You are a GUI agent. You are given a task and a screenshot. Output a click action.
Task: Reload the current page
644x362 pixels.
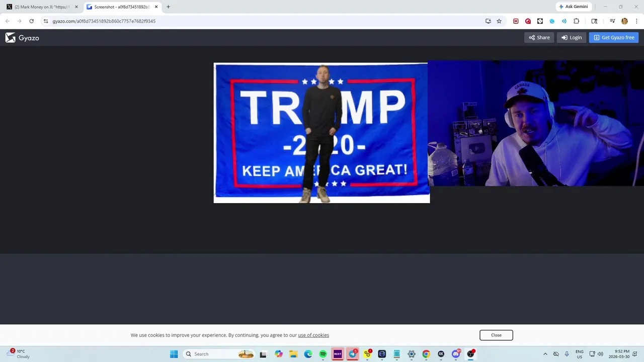pyautogui.click(x=31, y=21)
